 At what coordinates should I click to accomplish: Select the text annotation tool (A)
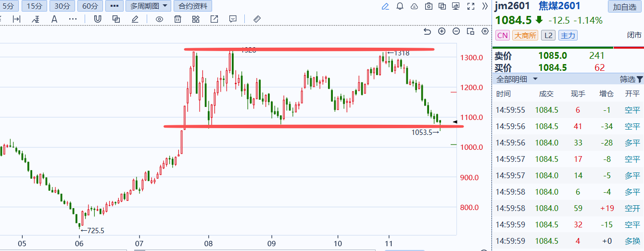[54, 19]
